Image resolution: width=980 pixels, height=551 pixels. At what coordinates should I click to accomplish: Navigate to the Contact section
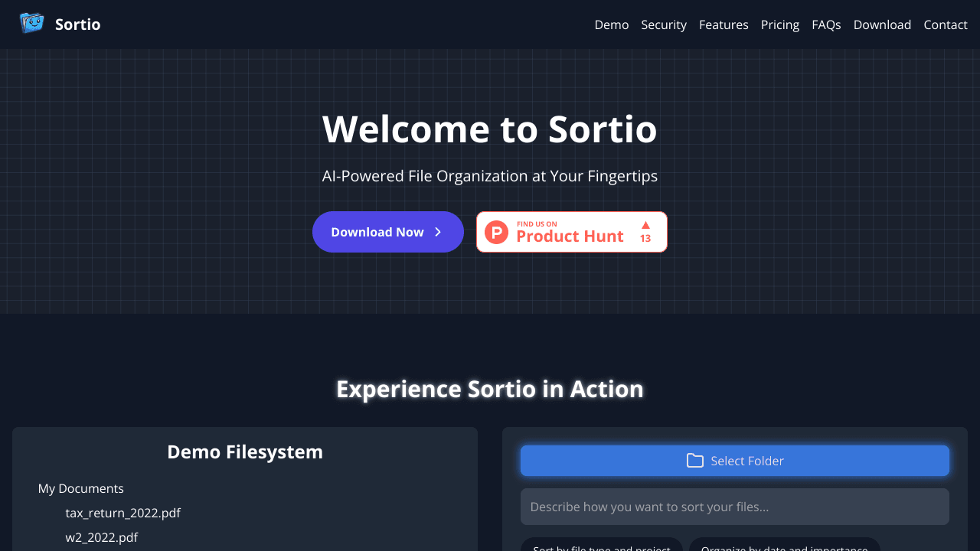coord(945,24)
